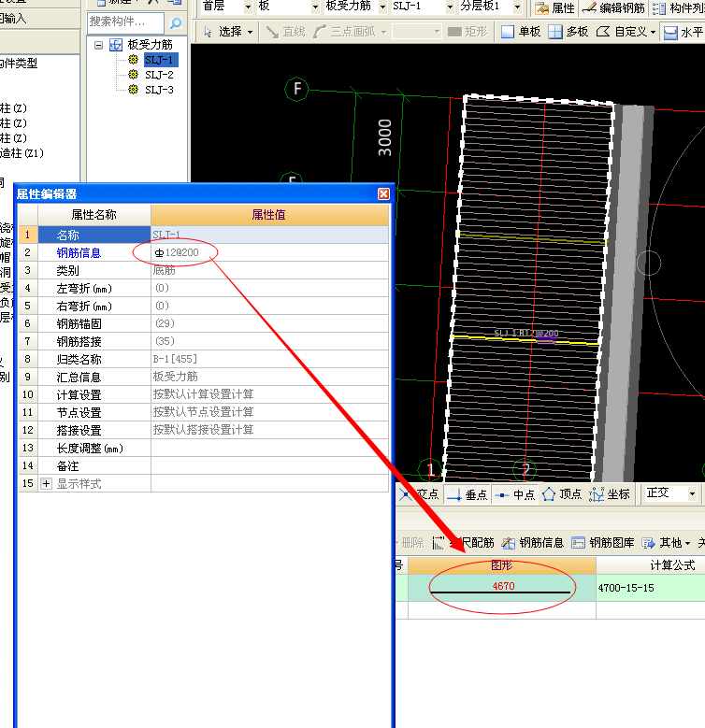The width and height of the screenshot is (705, 728).
Task: Toggle the 垂点 perpendicular snap
Action: 467,494
